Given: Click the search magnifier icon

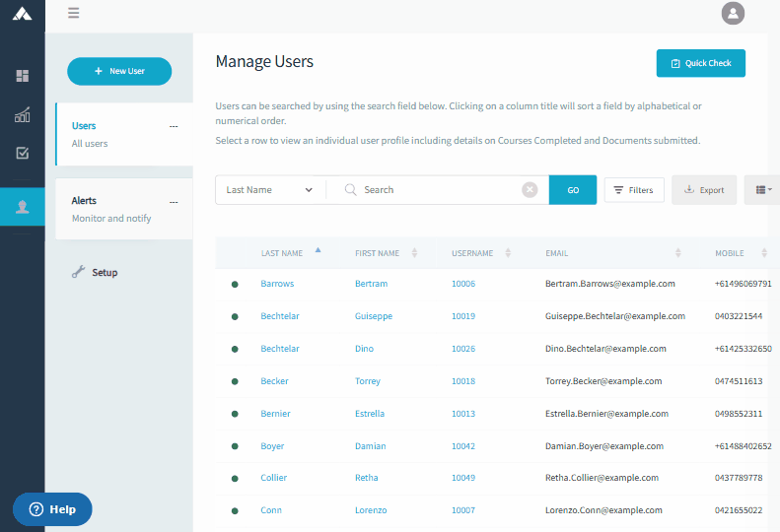Looking at the screenshot, I should pos(351,190).
